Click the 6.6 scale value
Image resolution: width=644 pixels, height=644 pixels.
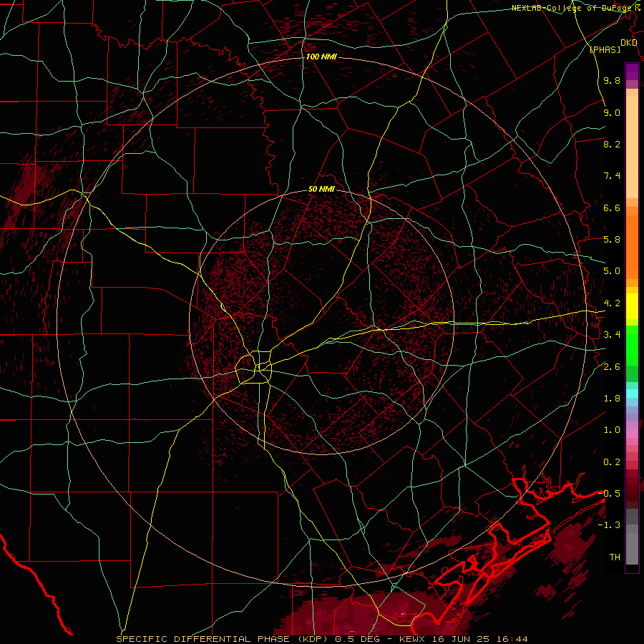pyautogui.click(x=612, y=208)
